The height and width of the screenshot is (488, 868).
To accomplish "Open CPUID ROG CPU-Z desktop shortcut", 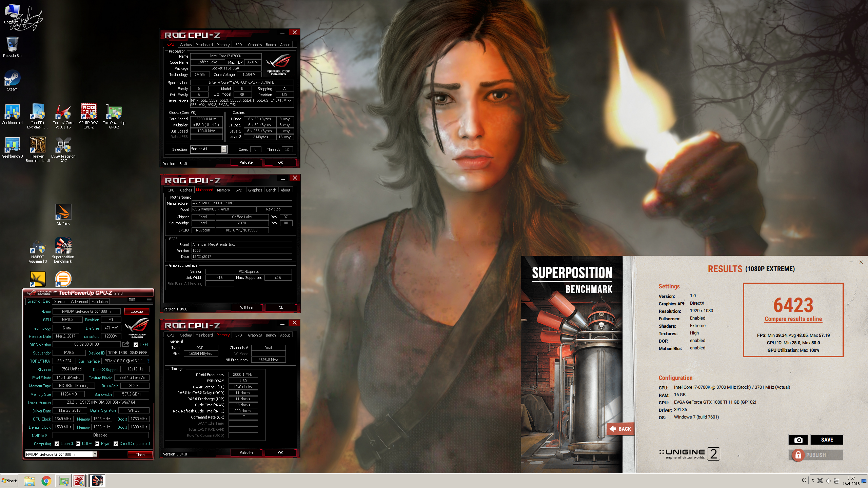I will click(88, 116).
